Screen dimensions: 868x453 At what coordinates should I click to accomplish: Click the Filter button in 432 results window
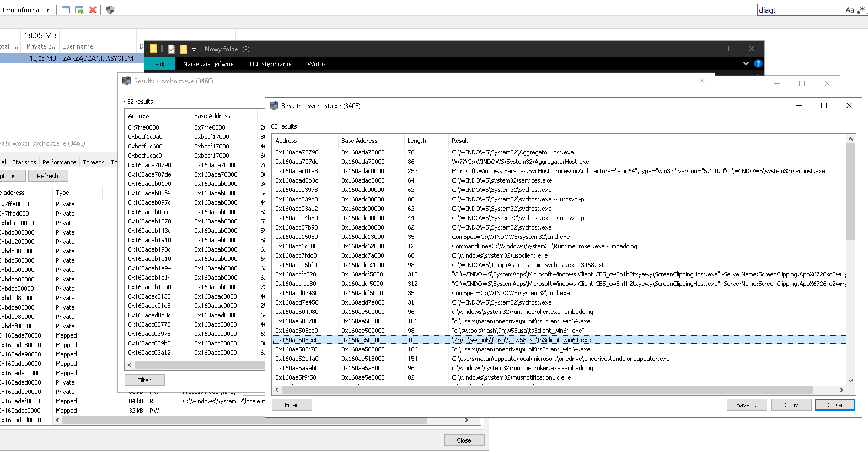tap(144, 380)
